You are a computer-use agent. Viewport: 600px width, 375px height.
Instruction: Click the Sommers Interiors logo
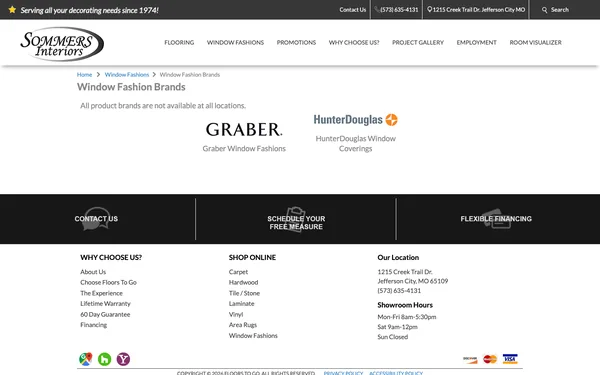(62, 44)
